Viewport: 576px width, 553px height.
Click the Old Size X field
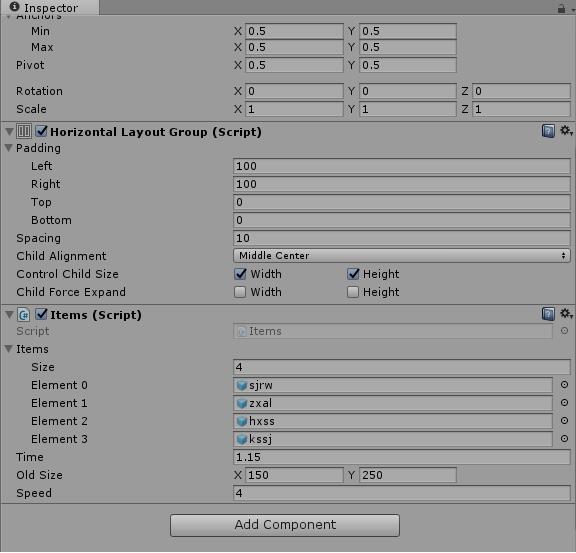(294, 475)
